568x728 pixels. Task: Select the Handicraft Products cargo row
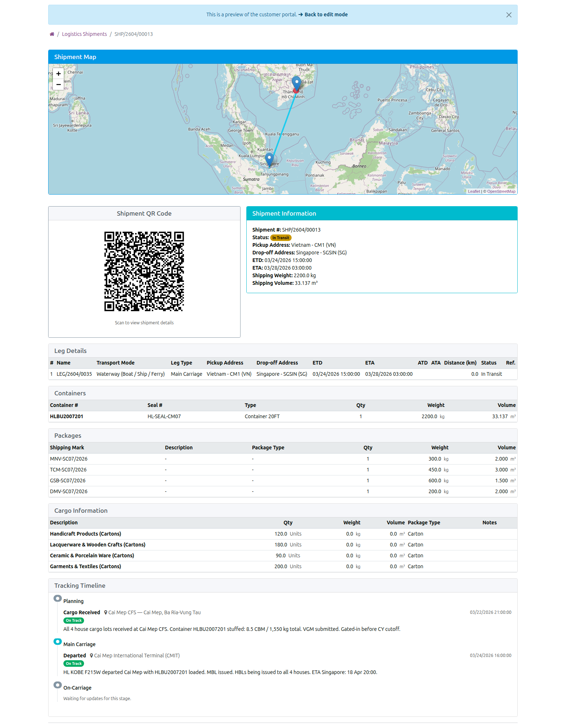click(85, 534)
